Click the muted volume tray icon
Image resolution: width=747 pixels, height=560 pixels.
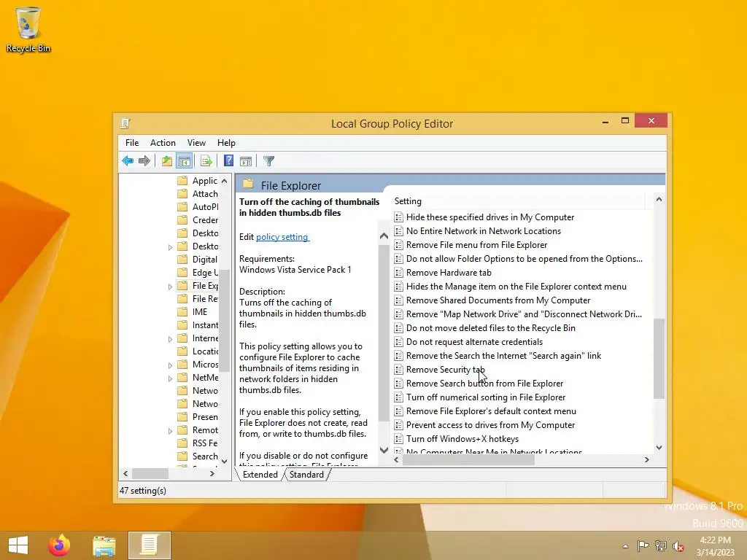pos(678,546)
